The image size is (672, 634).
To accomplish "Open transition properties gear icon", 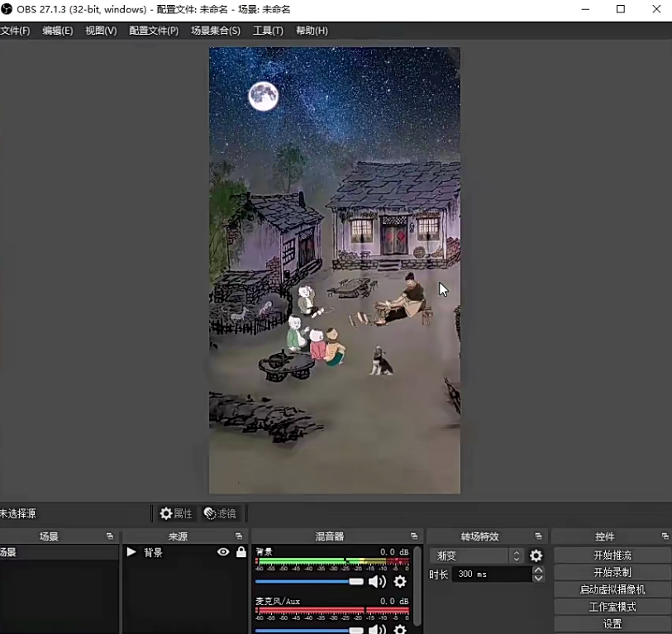I will [536, 556].
